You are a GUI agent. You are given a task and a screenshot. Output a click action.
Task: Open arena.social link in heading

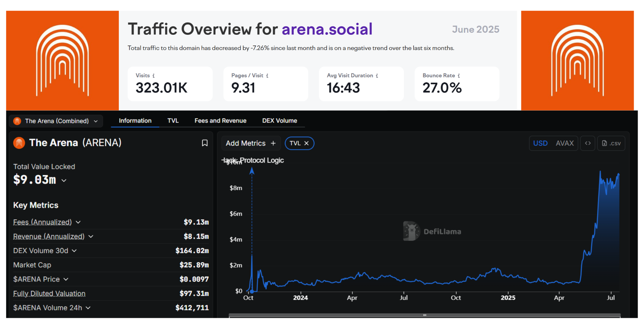coord(327,29)
